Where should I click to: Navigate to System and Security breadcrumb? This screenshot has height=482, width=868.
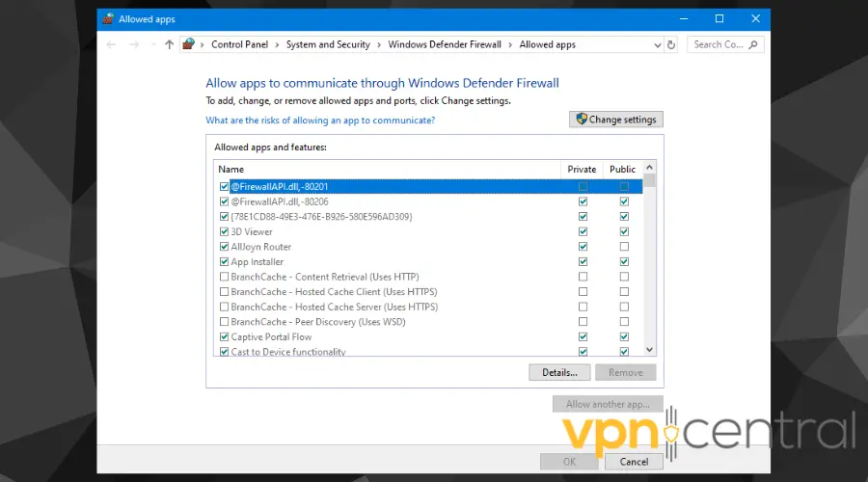[x=328, y=44]
